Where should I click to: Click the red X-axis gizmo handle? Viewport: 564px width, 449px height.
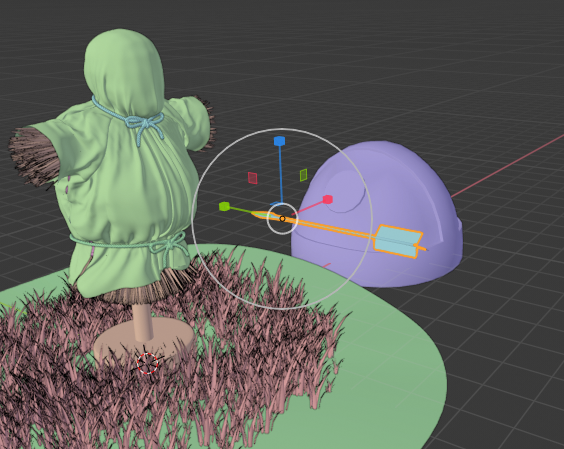328,199
